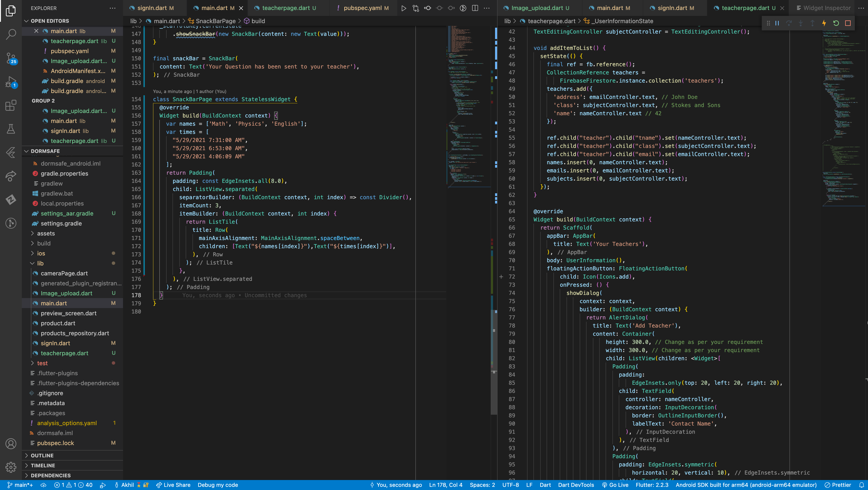Expand the OUTLINE panel
868x490 pixels.
tap(42, 455)
